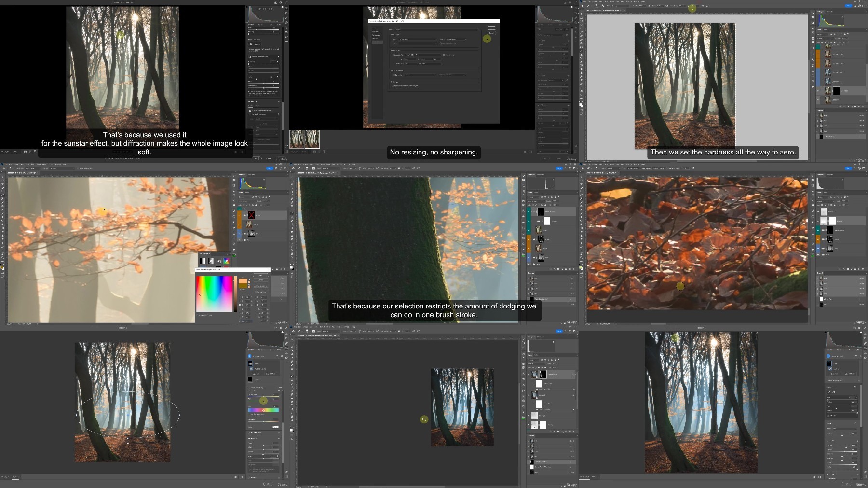Image resolution: width=868 pixels, height=488 pixels.
Task: Open the File menu in the hardness-caption frame
Action: pyautogui.click(x=584, y=1)
